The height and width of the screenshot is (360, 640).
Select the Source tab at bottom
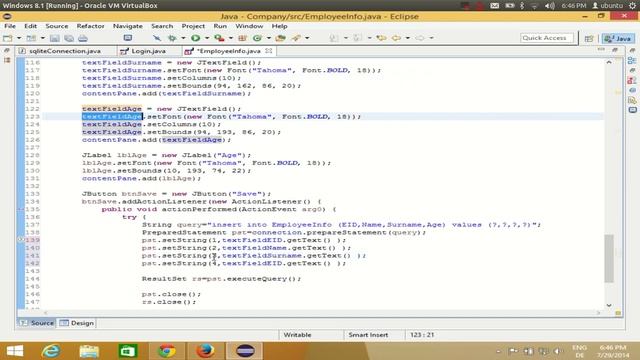37,323
